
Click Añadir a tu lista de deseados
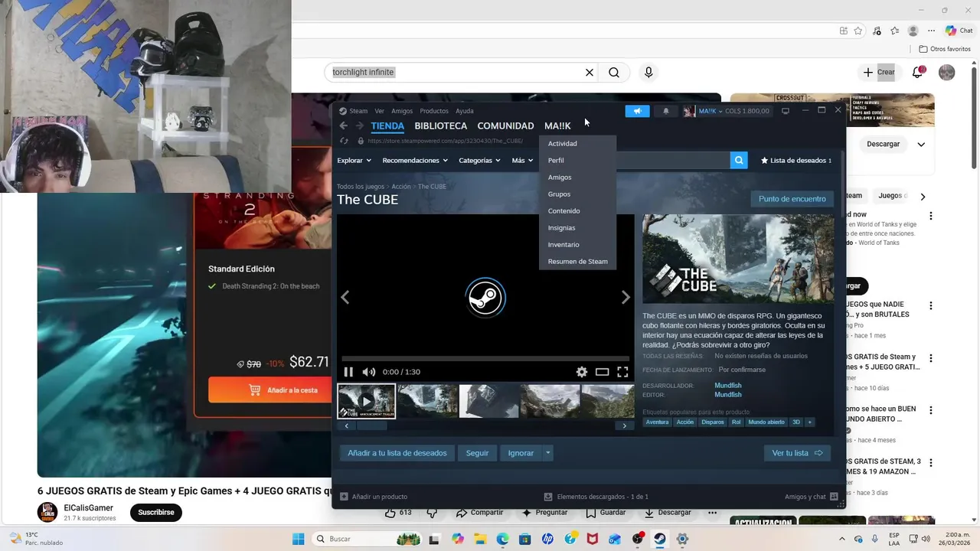(x=397, y=453)
